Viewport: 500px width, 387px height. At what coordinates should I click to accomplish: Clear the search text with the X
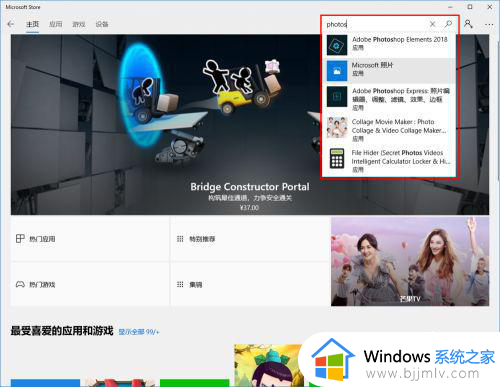432,24
